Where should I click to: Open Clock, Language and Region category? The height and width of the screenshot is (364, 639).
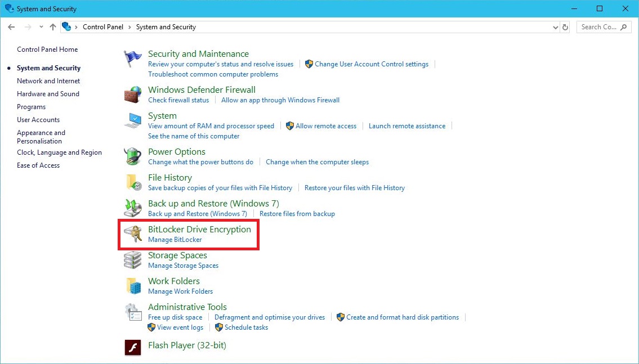60,152
